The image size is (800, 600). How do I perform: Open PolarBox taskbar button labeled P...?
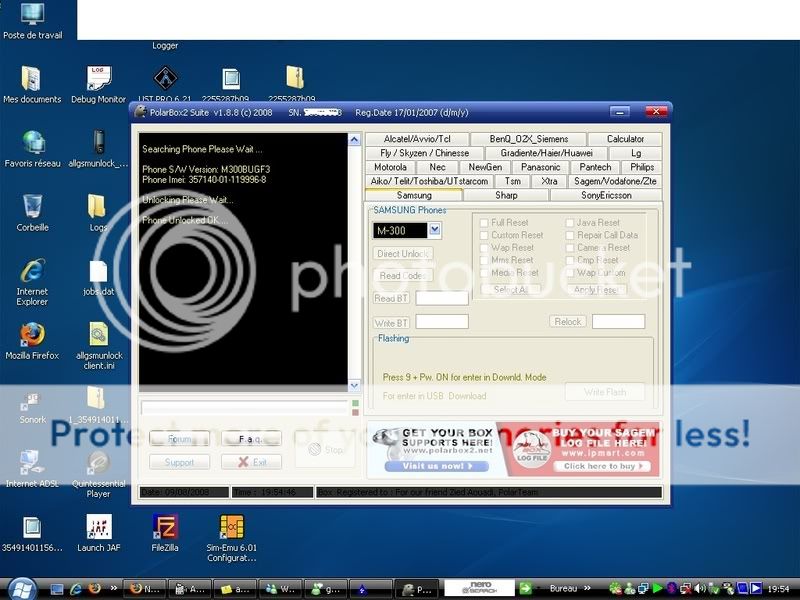tap(417, 589)
